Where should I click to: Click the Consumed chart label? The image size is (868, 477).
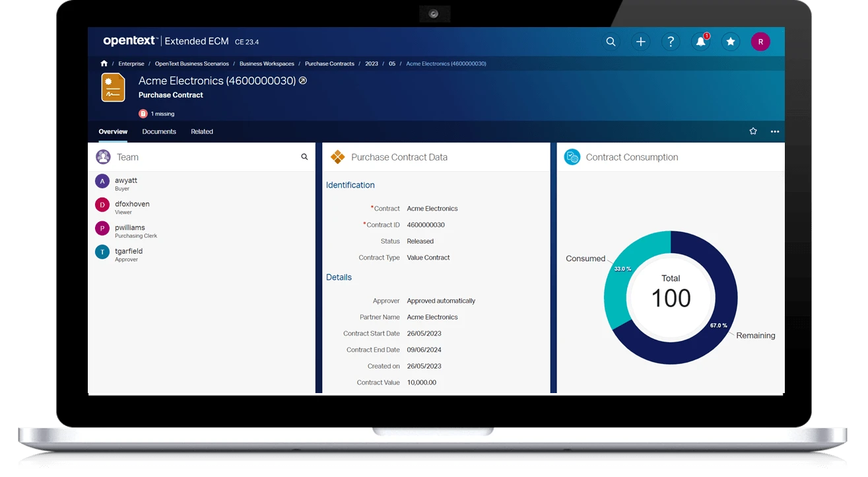point(585,258)
